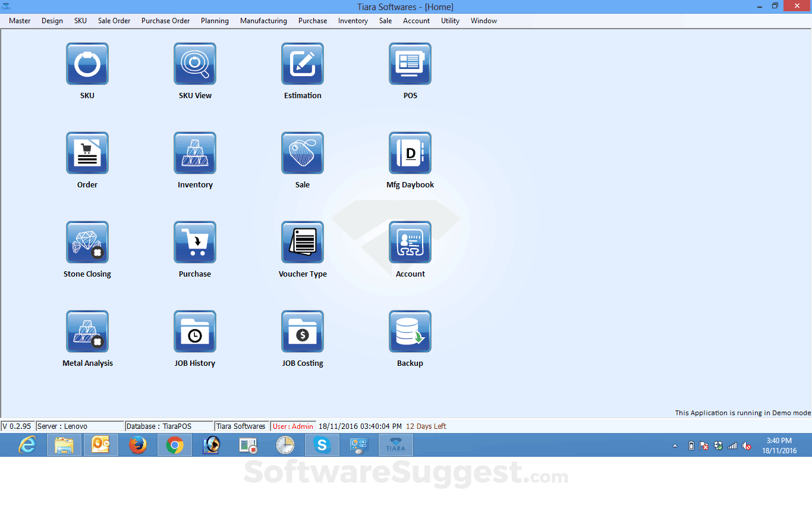This screenshot has height=530, width=812.
Task: Open the Sale tag icon
Action: click(x=303, y=153)
